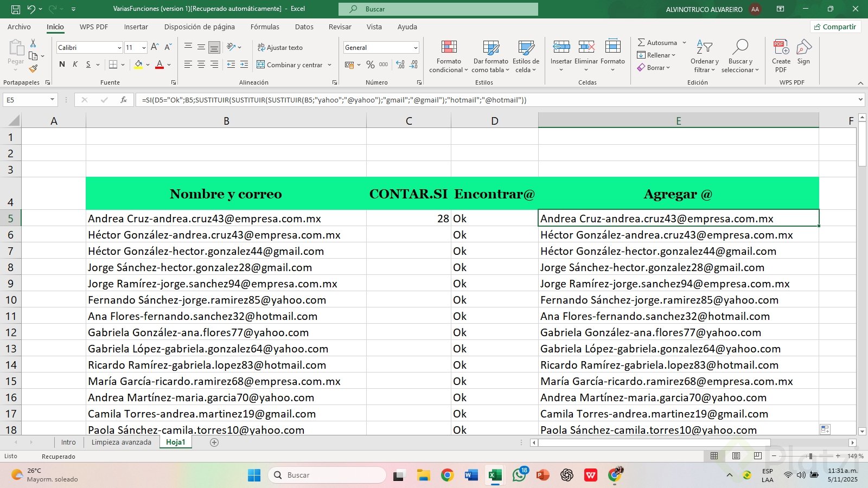Viewport: 868px width, 488px height.
Task: Increase indent in the Alineación group
Action: point(244,65)
